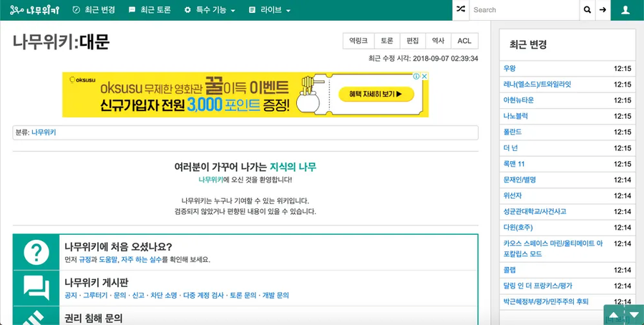Image resolution: width=644 pixels, height=325 pixels.
Task: Open the 공지 board link
Action: [71, 296]
